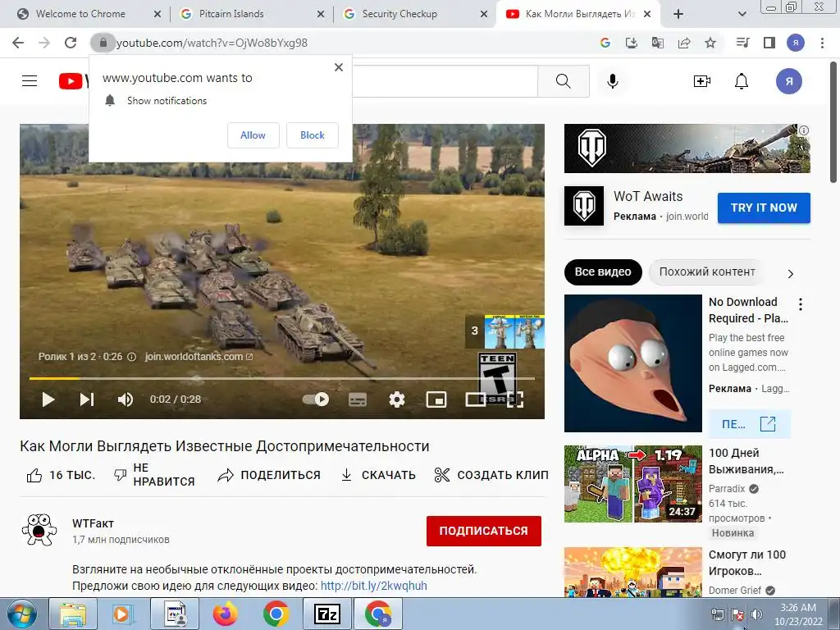The width and height of the screenshot is (840, 630).
Task: Click Поделиться share button
Action: pos(269,475)
